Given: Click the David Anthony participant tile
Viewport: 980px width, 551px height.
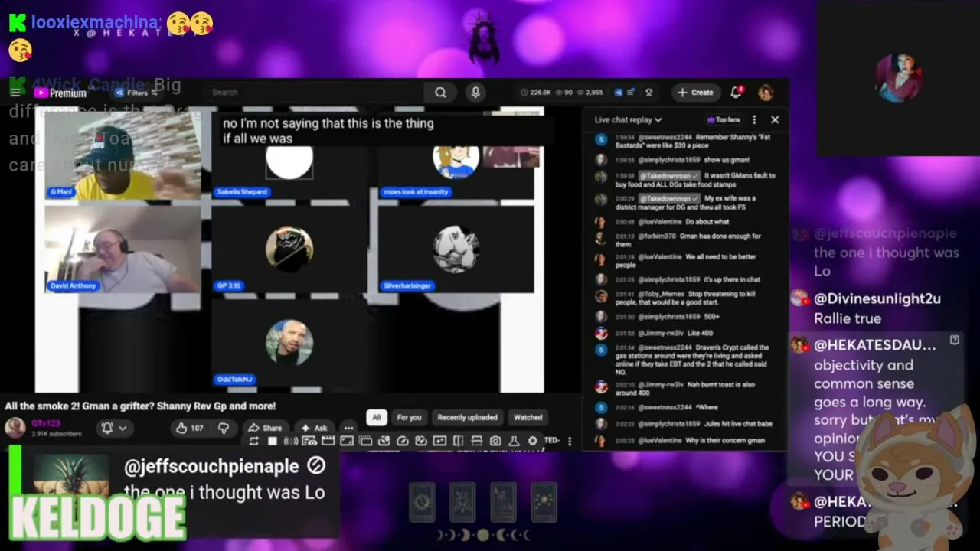Looking at the screenshot, I should point(122,249).
